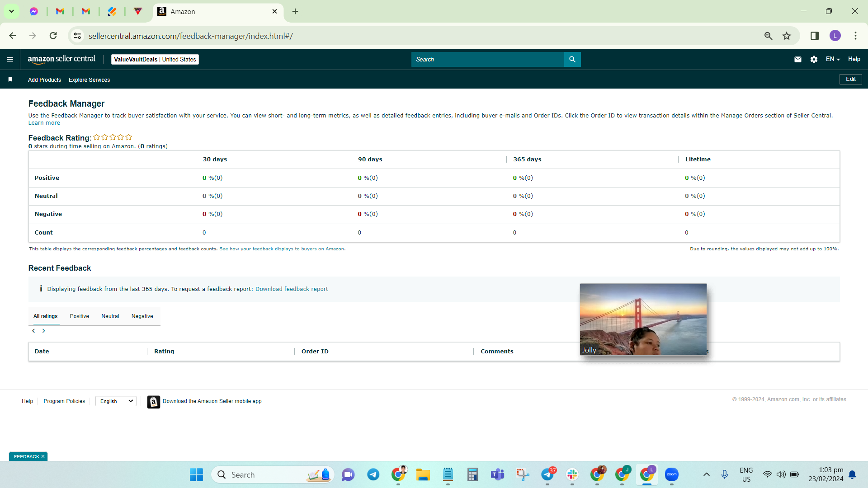Image resolution: width=868 pixels, height=488 pixels.
Task: Go to previous feedback page arrow
Action: [x=33, y=331]
